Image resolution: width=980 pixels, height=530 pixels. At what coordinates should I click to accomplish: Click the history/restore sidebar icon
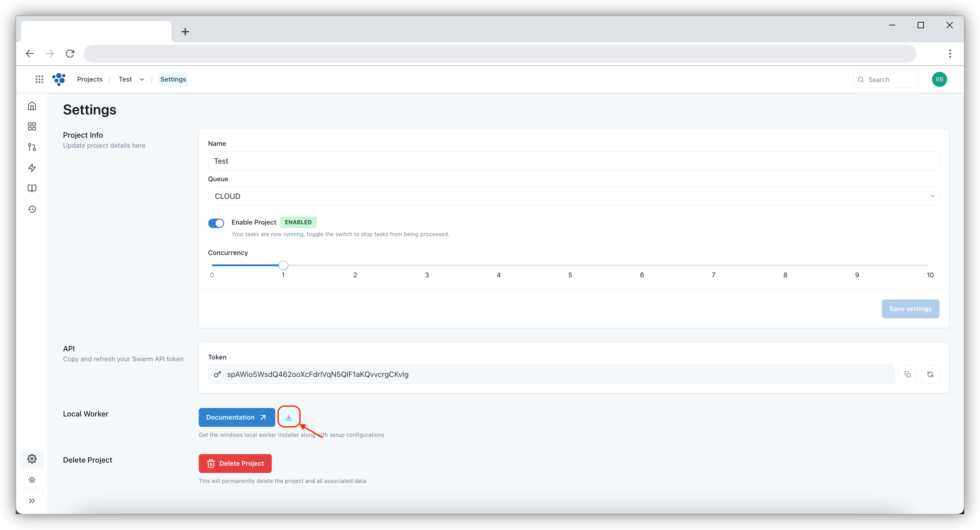(x=31, y=209)
